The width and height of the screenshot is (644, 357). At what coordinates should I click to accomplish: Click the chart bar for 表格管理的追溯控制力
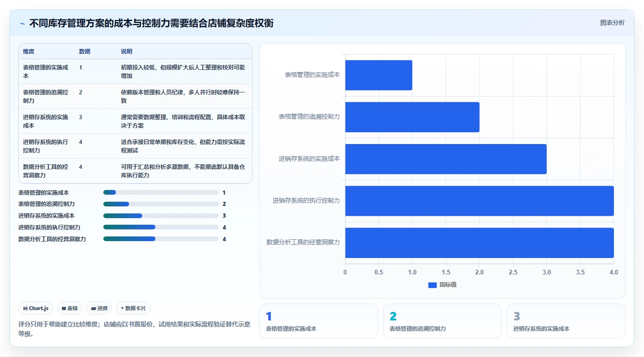coord(413,117)
